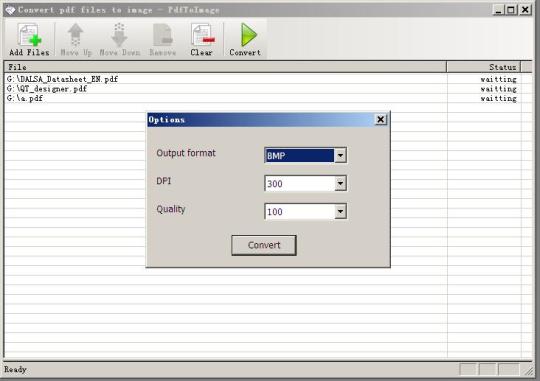
Task: Close the PdfToImage main window
Action: [525, 10]
